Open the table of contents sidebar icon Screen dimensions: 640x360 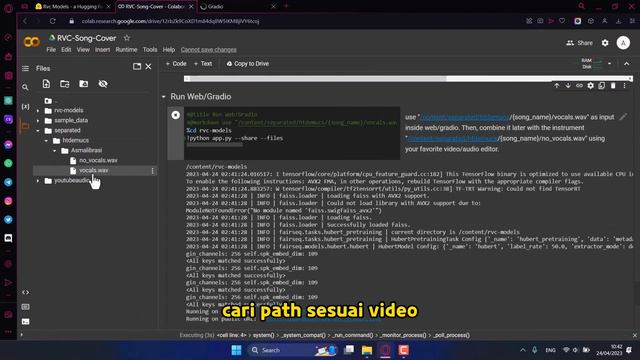(x=25, y=69)
